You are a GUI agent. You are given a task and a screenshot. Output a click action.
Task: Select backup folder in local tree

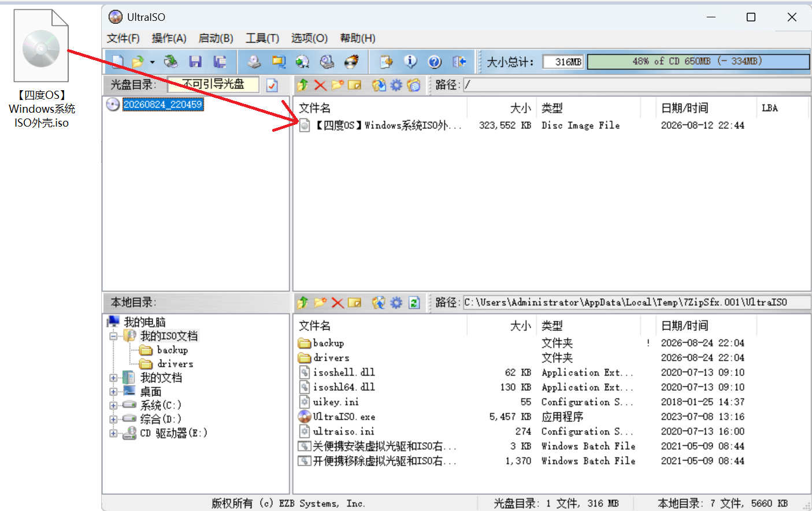(x=172, y=350)
